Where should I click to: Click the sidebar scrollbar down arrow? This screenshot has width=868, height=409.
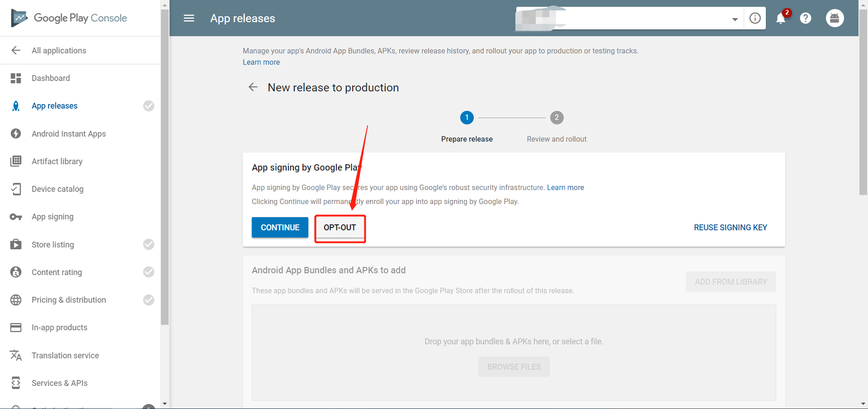(165, 404)
